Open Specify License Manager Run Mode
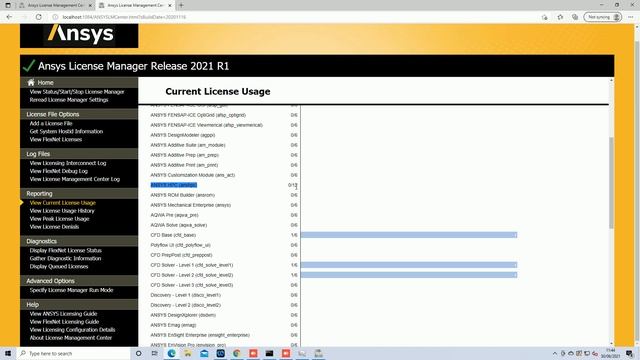This screenshot has width=640, height=360. 71,290
